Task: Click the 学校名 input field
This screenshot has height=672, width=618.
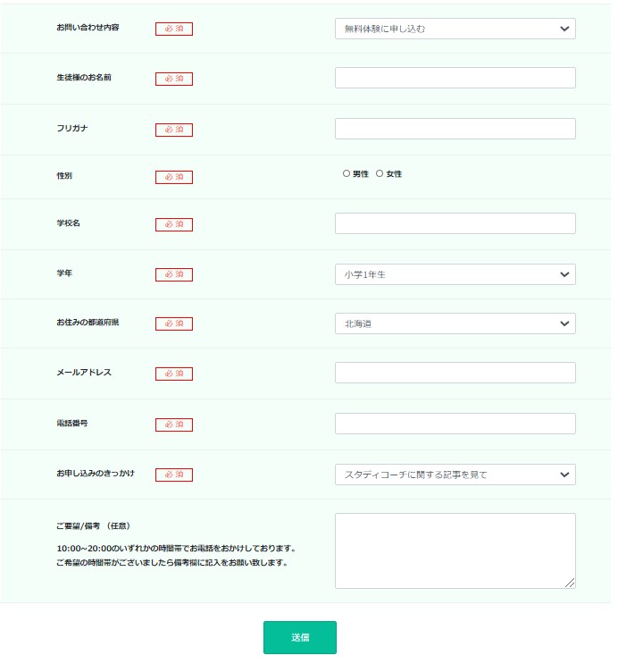Action: [455, 223]
